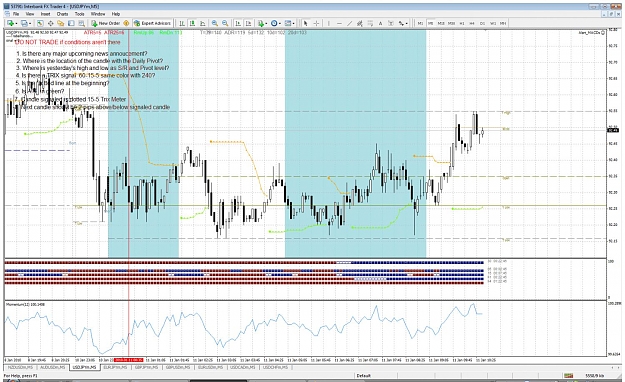
Task: Toggle the Navigator folder icon
Action: [61, 23]
